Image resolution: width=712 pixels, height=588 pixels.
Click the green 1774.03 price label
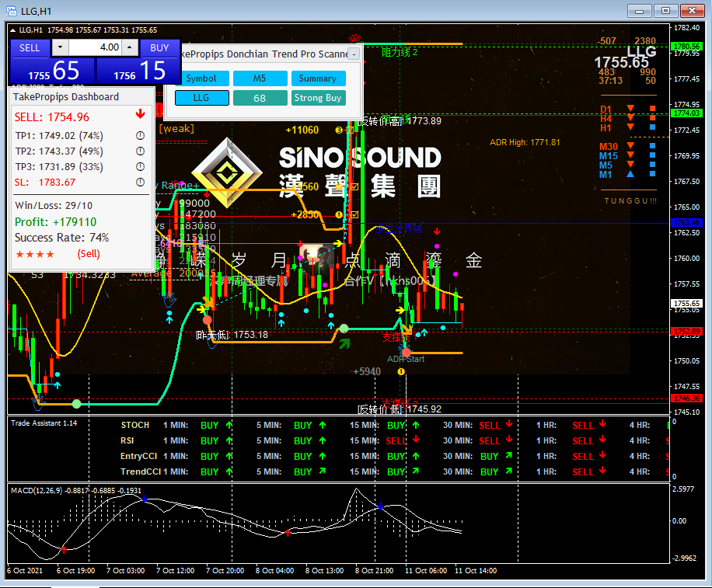(686, 113)
